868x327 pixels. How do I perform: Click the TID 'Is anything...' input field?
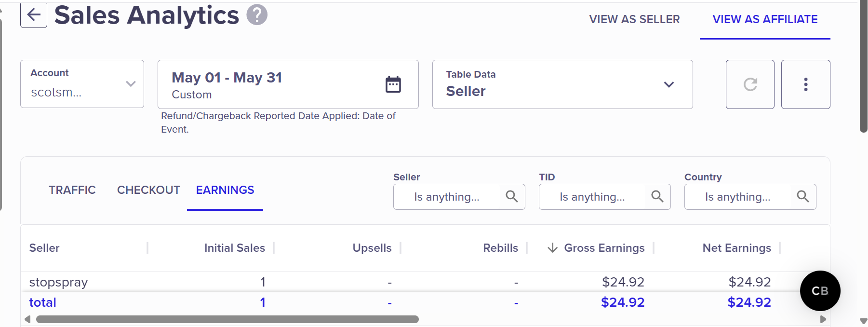tap(592, 197)
